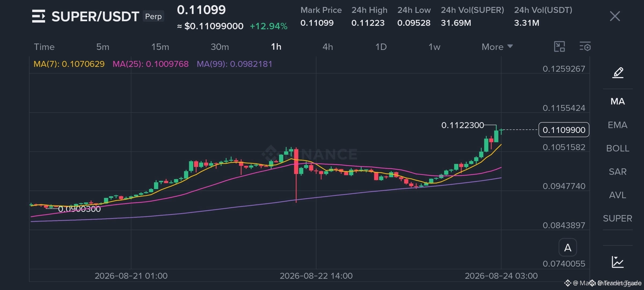Click the 24h Vol(USDT) value 3.31M

pos(526,23)
